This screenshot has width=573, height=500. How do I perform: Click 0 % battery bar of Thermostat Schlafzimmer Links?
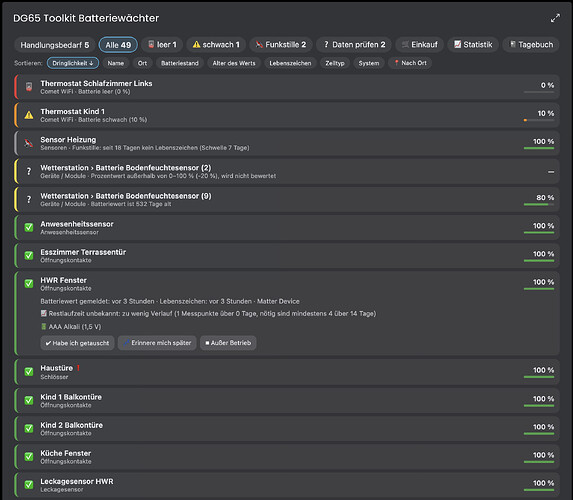click(539, 92)
